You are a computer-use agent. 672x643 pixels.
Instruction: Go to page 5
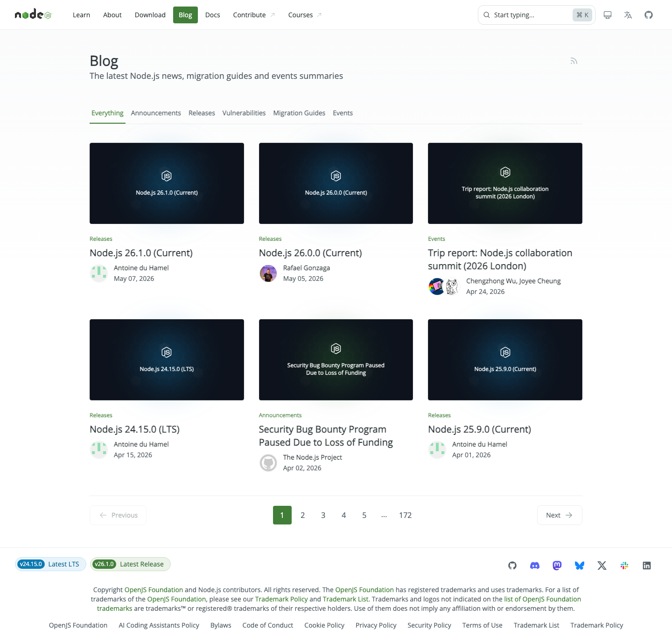coord(364,515)
